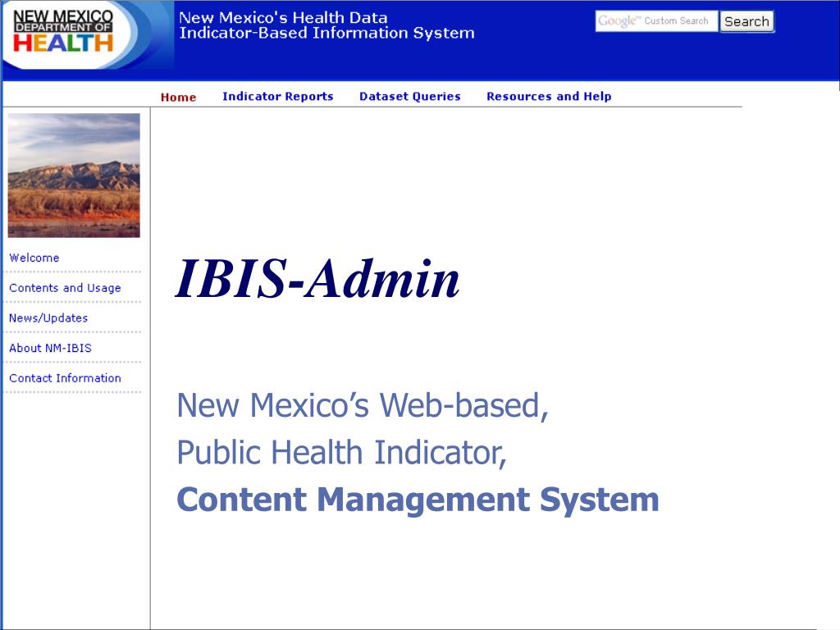The image size is (840, 630).
Task: Open the About NM-IBIS link
Action: coord(50,348)
